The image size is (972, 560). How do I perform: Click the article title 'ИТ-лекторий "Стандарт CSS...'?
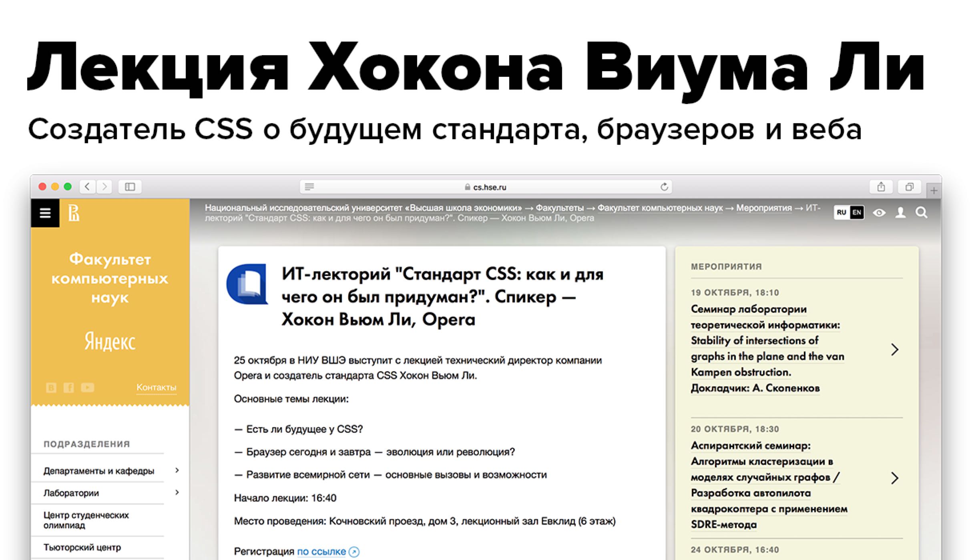tap(442, 296)
